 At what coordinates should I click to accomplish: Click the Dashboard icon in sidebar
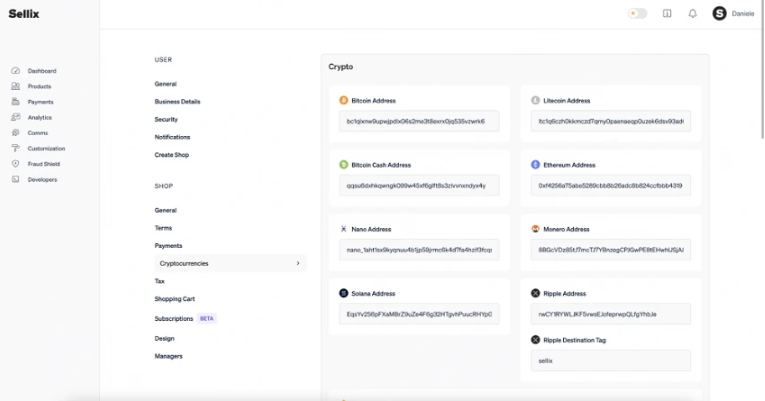tap(16, 71)
